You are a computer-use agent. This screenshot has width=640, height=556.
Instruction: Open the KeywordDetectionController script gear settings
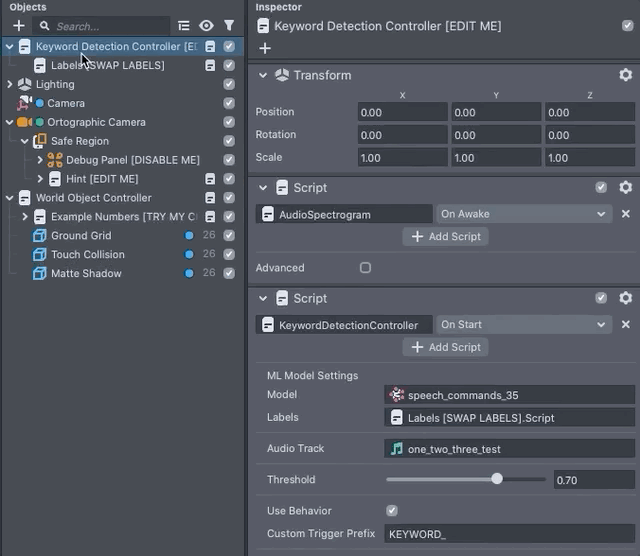(625, 298)
